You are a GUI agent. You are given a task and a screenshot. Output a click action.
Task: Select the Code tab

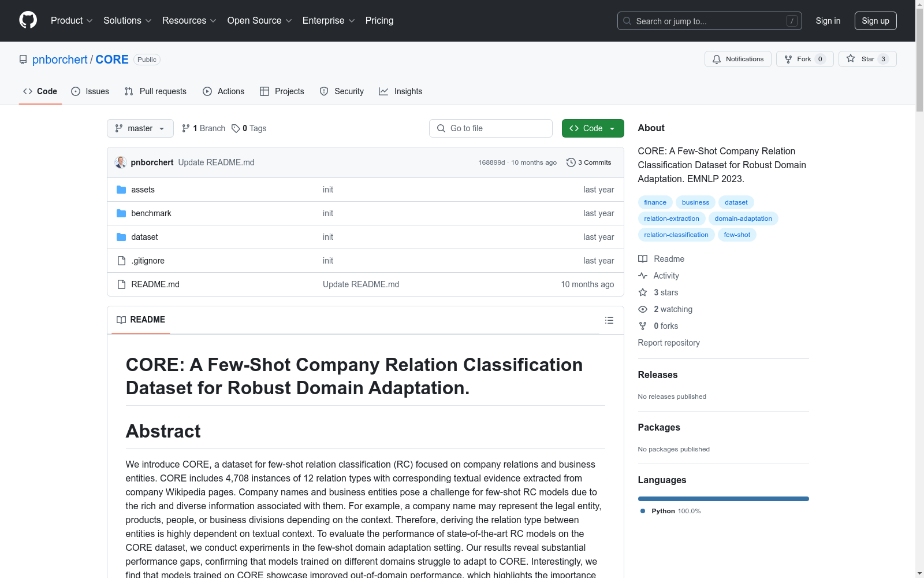click(40, 91)
